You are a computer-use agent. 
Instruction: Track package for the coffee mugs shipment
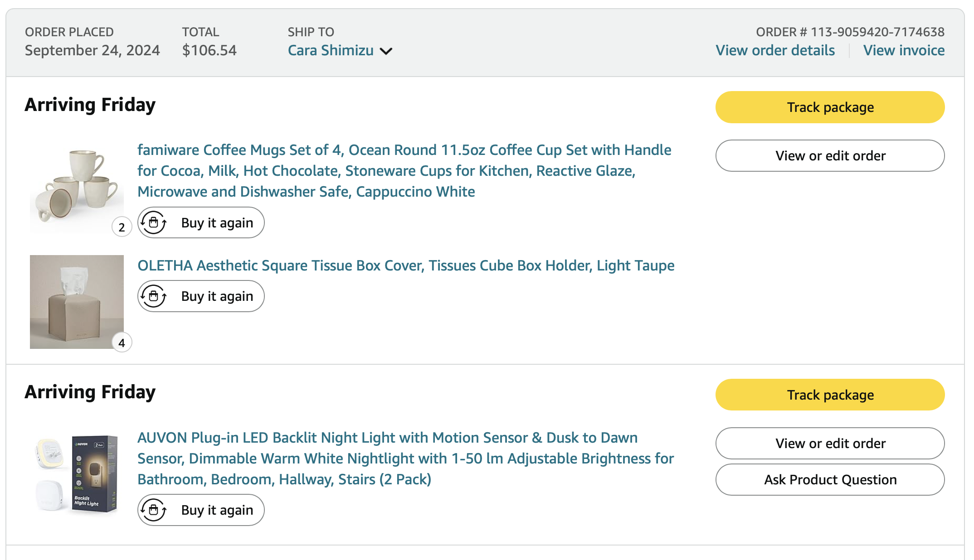point(830,107)
